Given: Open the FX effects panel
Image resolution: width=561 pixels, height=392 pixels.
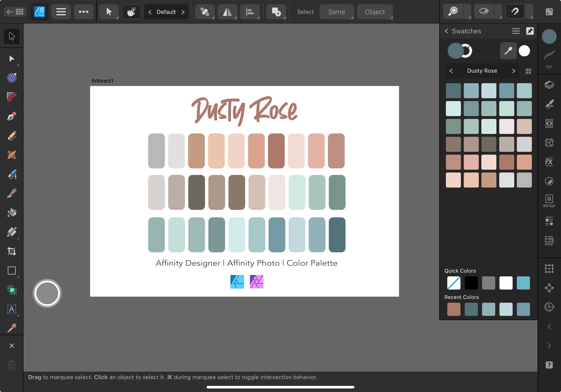Looking at the screenshot, I should (549, 162).
